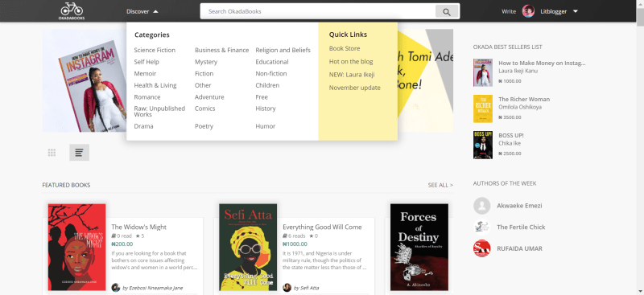The image size is (644, 295).
Task: Switch to grid view icon
Action: point(52,153)
